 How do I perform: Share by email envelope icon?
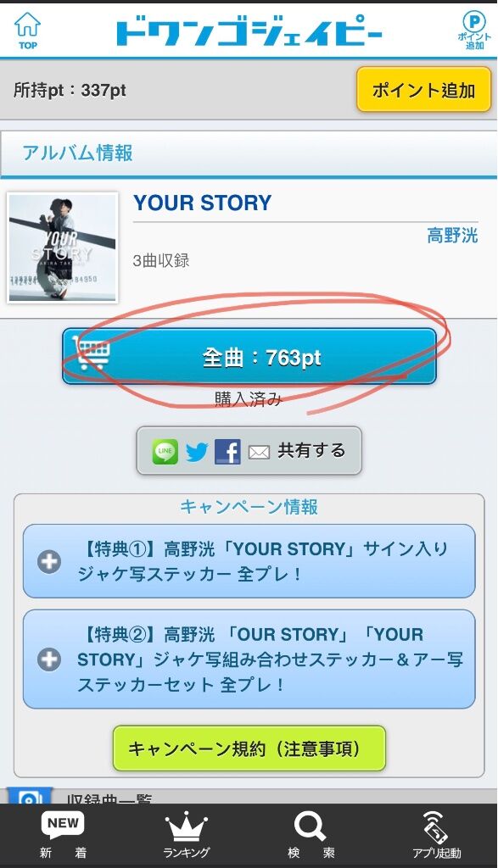pyautogui.click(x=259, y=453)
